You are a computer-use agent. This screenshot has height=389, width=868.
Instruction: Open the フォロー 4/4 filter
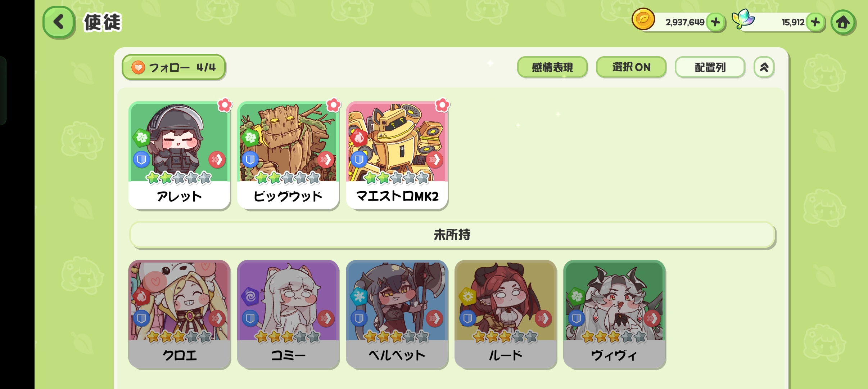click(173, 67)
